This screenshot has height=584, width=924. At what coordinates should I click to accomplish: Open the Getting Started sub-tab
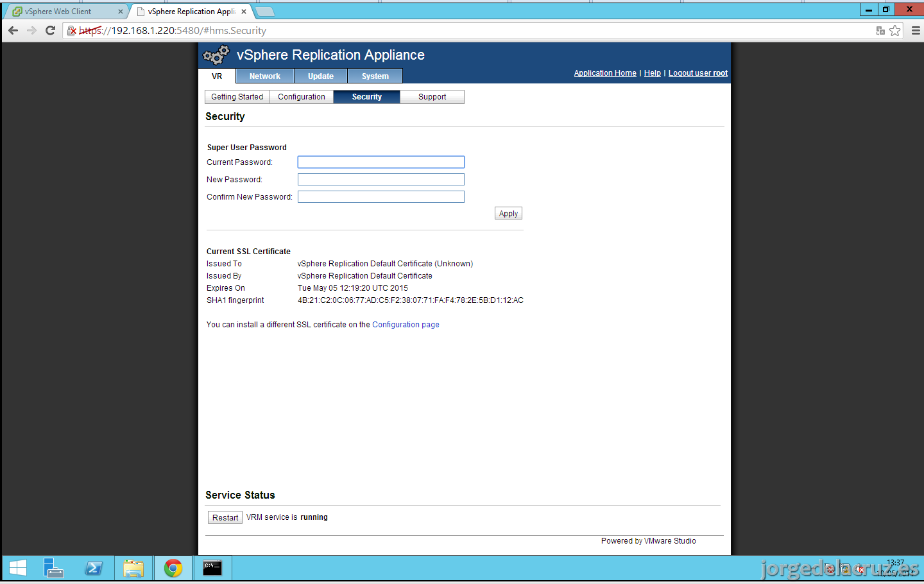coord(237,97)
